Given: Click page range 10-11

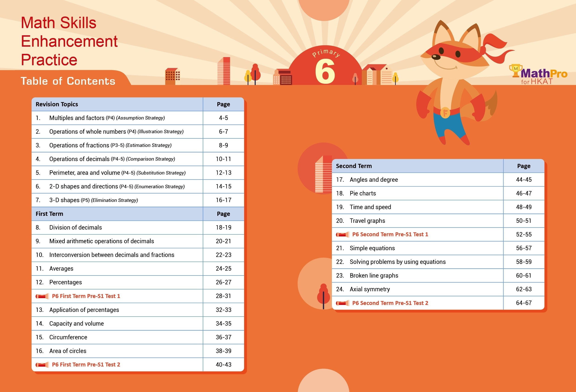Looking at the screenshot, I should [x=223, y=159].
